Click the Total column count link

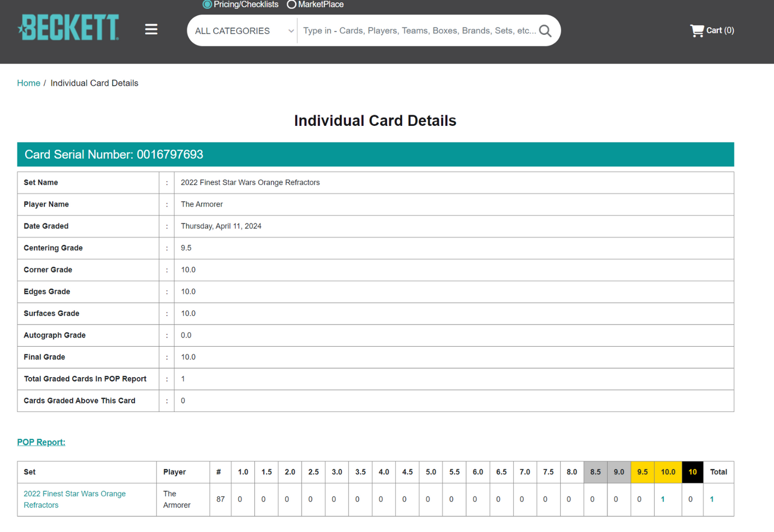(x=712, y=499)
